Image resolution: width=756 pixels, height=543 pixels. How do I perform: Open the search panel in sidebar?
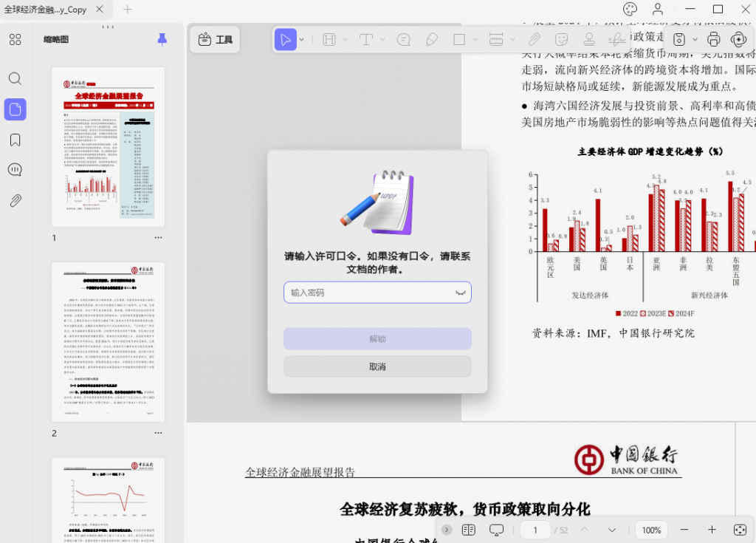(15, 78)
